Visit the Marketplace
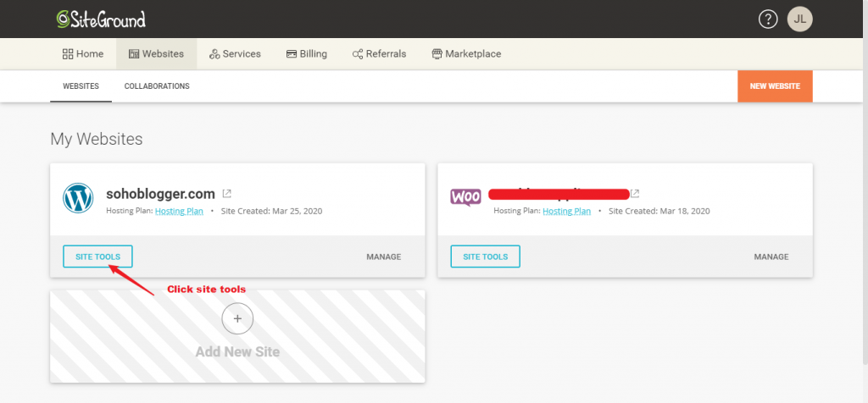 (466, 53)
